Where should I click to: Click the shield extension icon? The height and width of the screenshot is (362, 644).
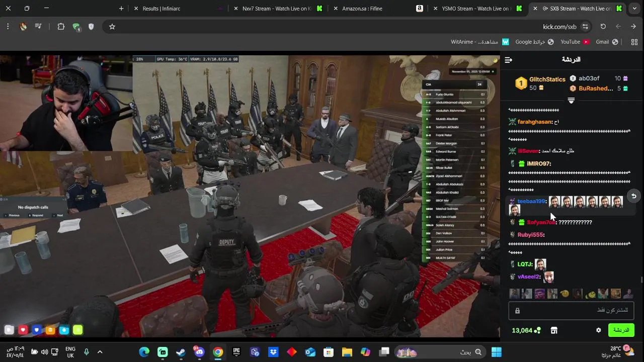pyautogui.click(x=91, y=27)
